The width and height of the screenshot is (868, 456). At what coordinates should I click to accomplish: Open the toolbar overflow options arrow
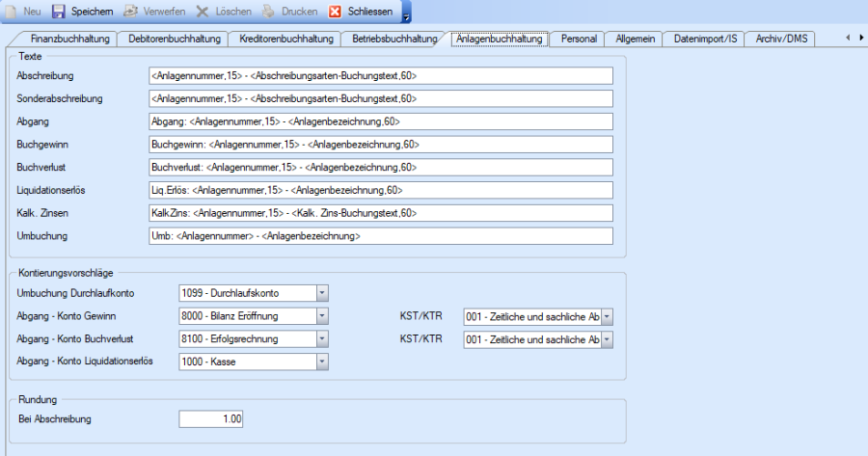coord(406,13)
